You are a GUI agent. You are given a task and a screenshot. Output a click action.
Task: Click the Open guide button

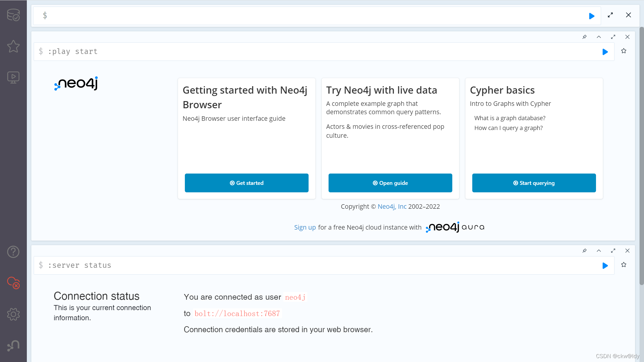coord(390,183)
